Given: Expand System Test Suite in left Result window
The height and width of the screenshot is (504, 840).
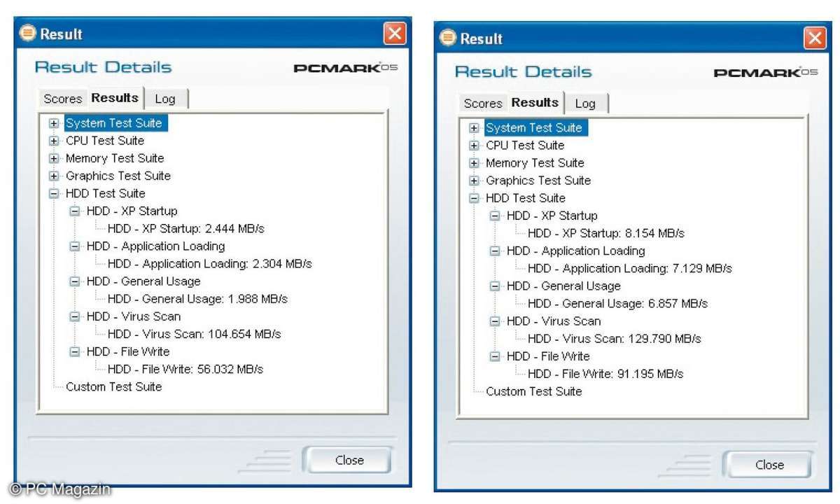Looking at the screenshot, I should [x=54, y=123].
